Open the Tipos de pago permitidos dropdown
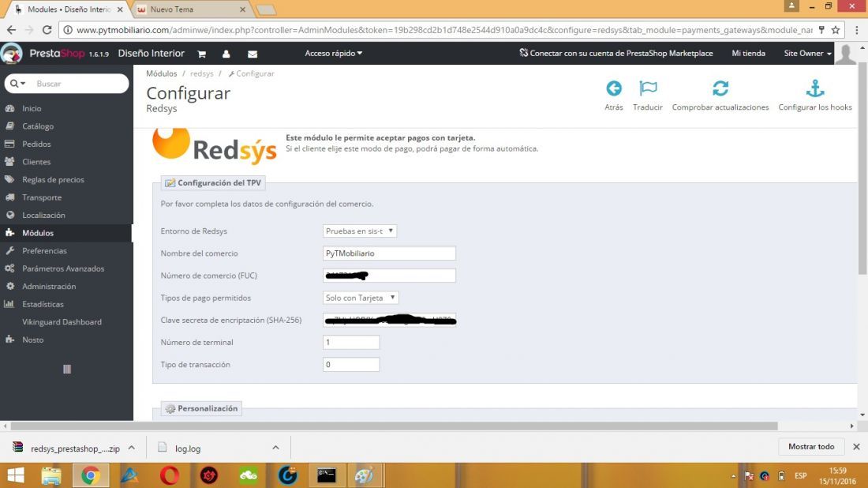Screen dimensions: 868x488 (x=361, y=298)
